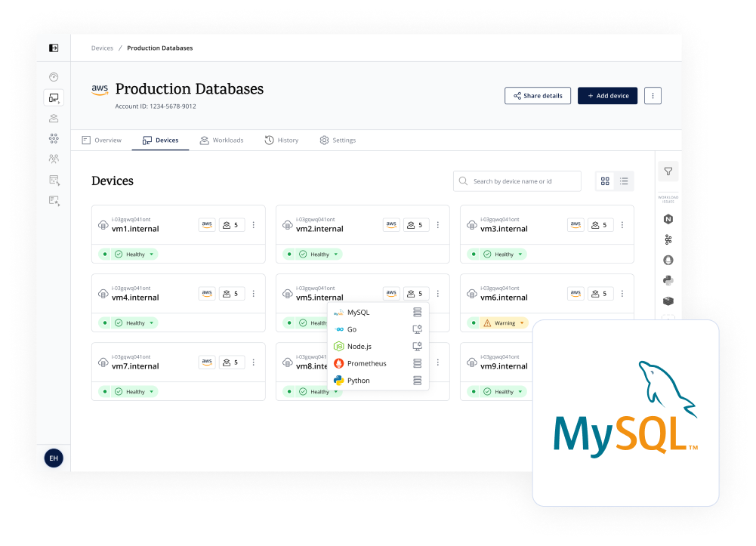This screenshot has width=756, height=546.
Task: Click workload count badge on vm1.internal
Action: 232,225
